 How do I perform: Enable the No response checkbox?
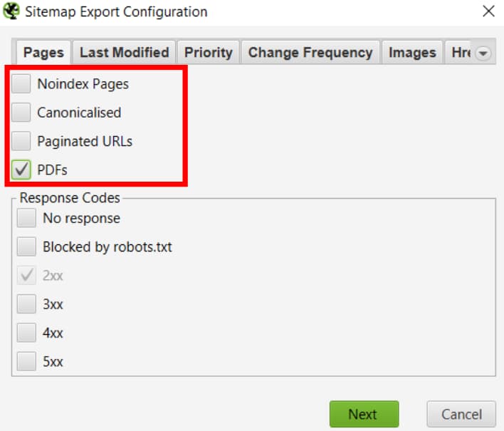tap(26, 218)
